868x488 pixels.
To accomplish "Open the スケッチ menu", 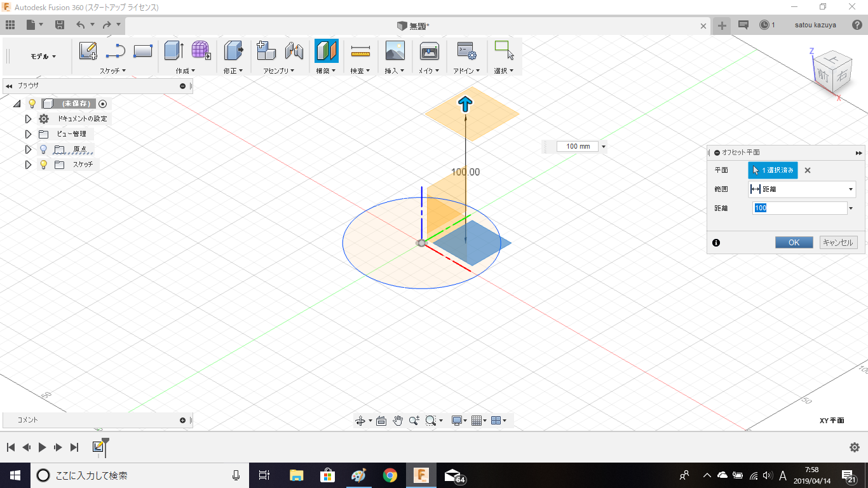I will (x=113, y=71).
